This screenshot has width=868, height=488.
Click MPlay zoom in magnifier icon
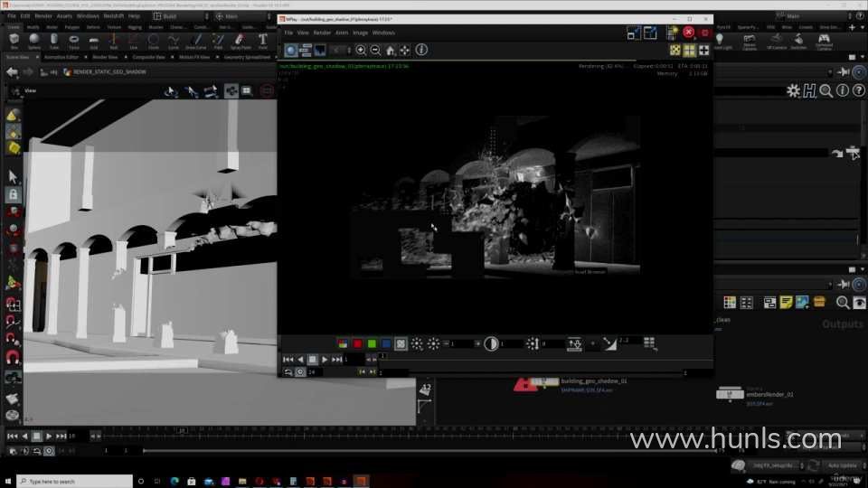(x=361, y=51)
